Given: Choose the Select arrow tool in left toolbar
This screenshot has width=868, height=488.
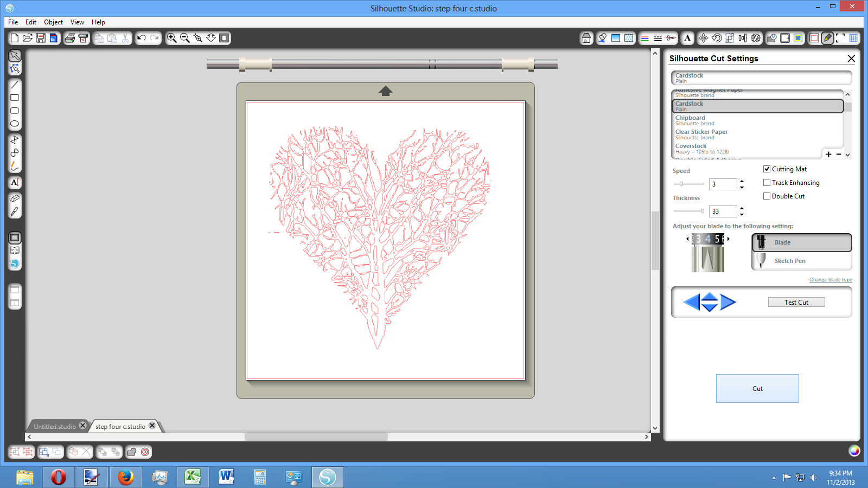Looking at the screenshot, I should point(15,56).
